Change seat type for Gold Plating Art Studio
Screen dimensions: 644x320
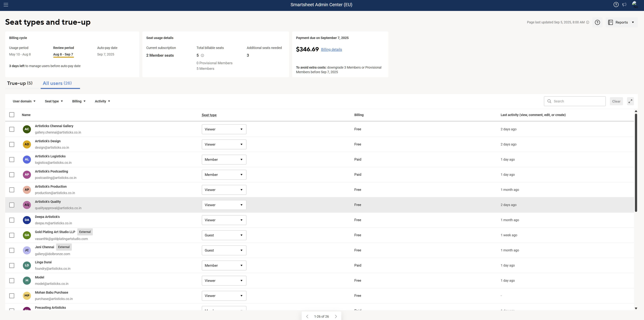point(224,235)
